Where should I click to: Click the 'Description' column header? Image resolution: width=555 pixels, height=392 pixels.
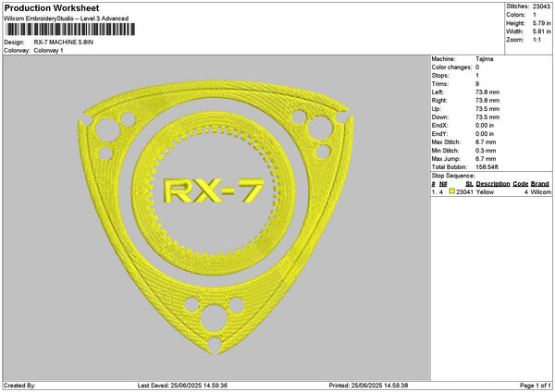[x=493, y=184]
